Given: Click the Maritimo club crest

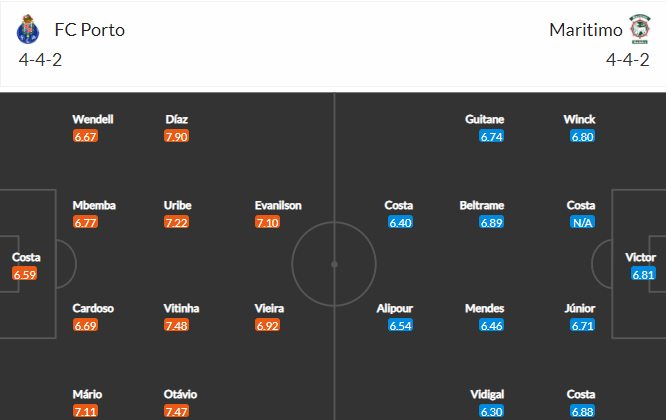Looking at the screenshot, I should click(x=640, y=29).
